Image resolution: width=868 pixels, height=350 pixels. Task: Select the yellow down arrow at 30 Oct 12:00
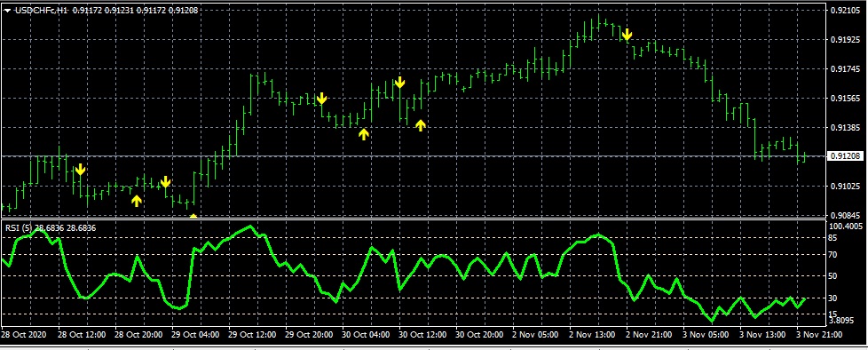(399, 84)
